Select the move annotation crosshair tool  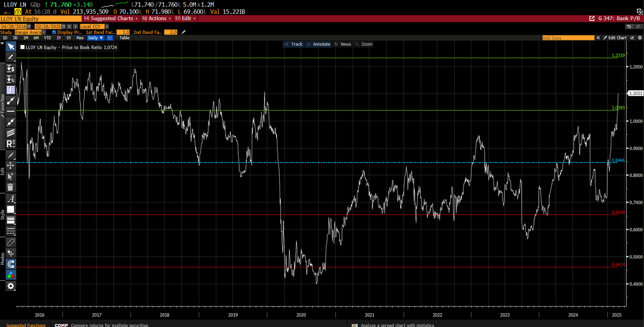[11, 165]
